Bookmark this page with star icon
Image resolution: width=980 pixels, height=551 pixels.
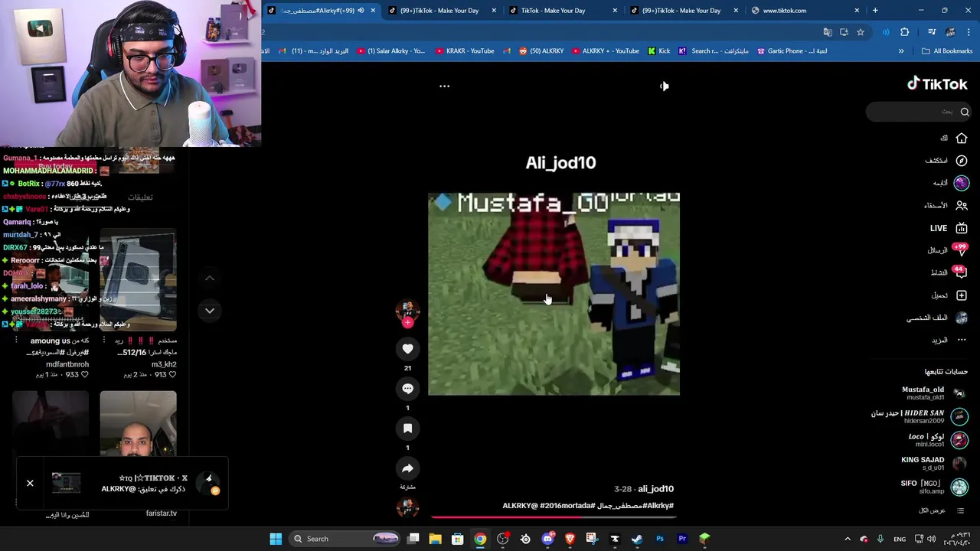(x=861, y=32)
